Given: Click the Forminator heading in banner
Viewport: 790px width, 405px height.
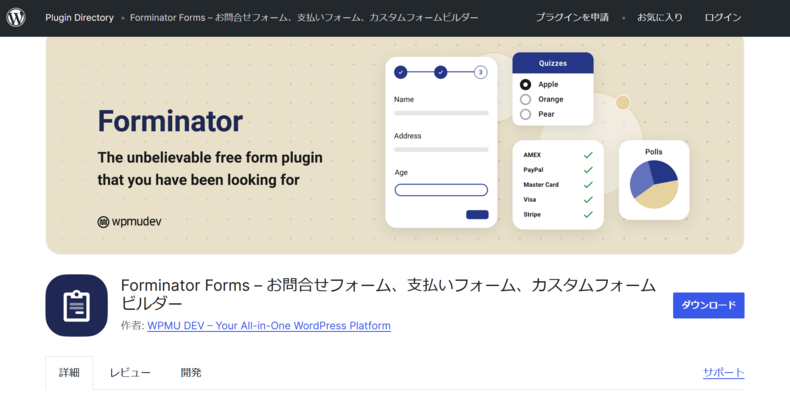Looking at the screenshot, I should pyautogui.click(x=170, y=121).
